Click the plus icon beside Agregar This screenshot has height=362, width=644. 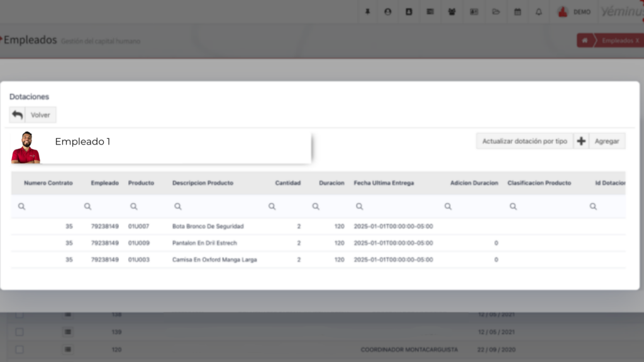coord(581,141)
